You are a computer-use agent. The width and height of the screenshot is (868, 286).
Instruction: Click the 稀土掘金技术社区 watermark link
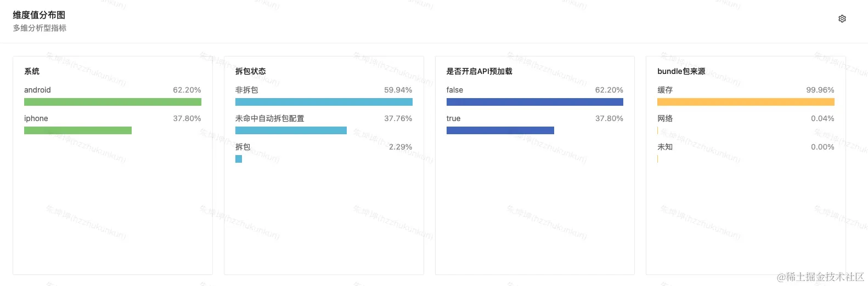coord(821,277)
